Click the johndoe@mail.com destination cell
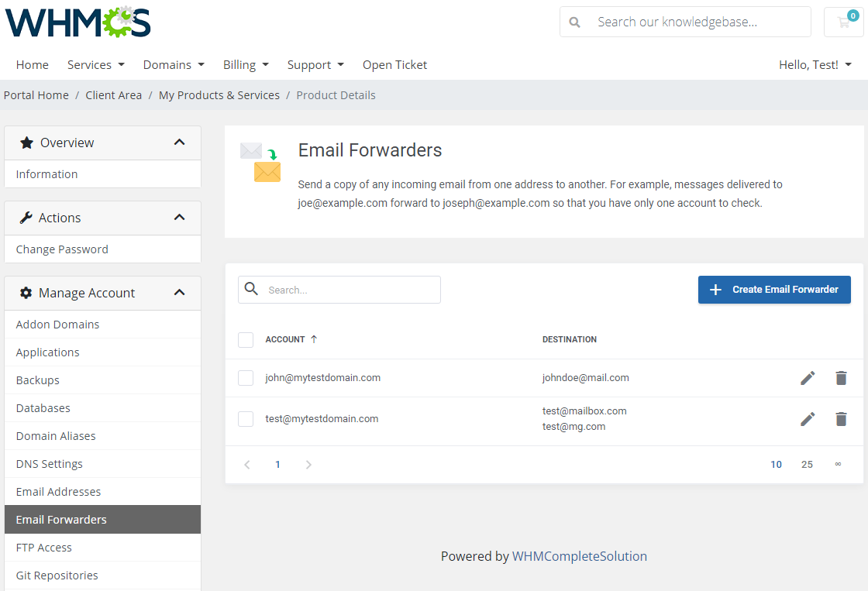The image size is (868, 591). (x=586, y=378)
